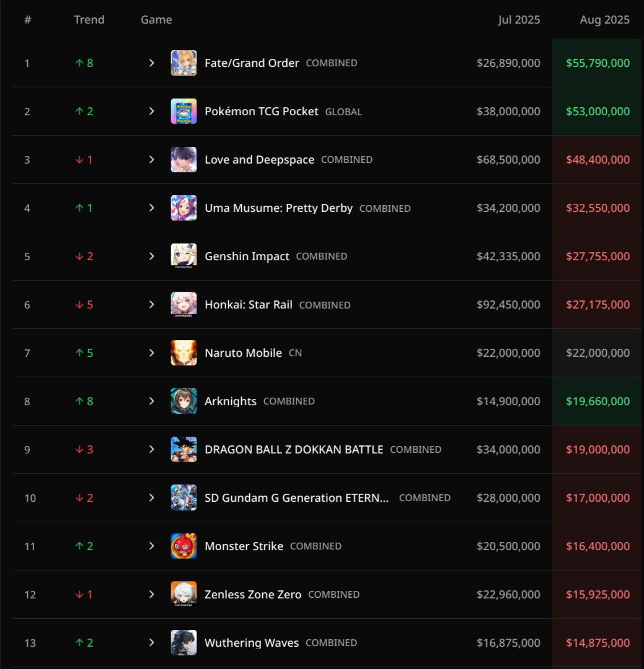
Task: Open the Genshin Impact title link
Action: 247,256
